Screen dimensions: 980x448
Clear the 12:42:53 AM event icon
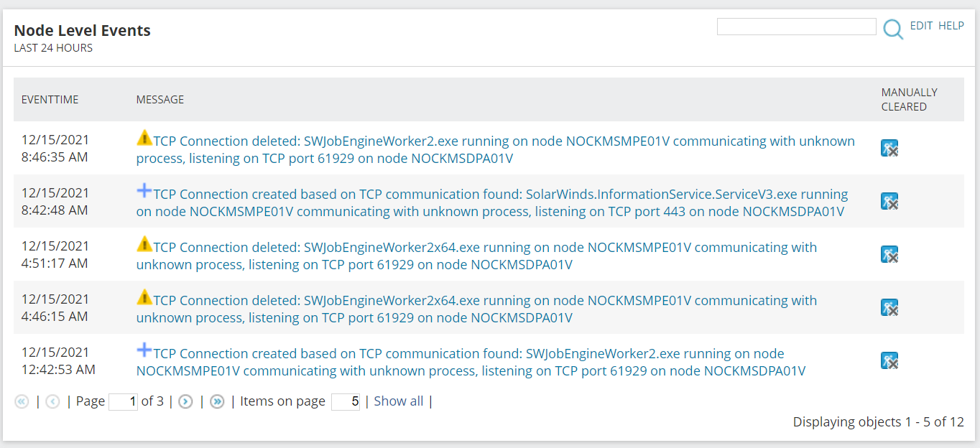889,360
